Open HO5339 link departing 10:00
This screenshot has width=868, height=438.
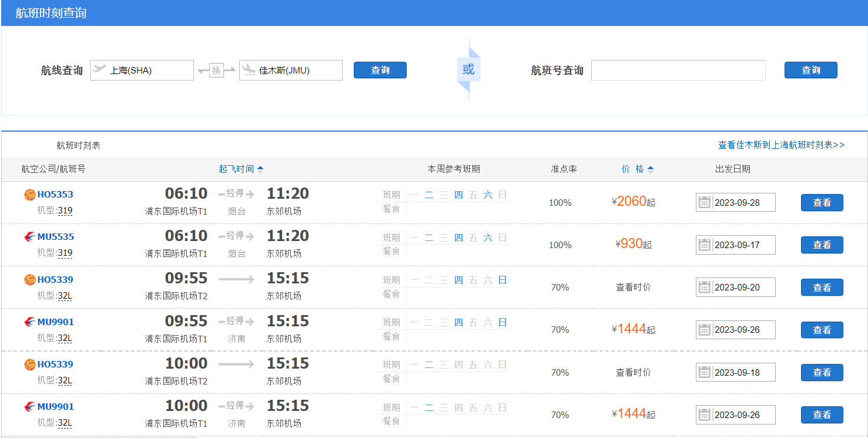pos(55,365)
